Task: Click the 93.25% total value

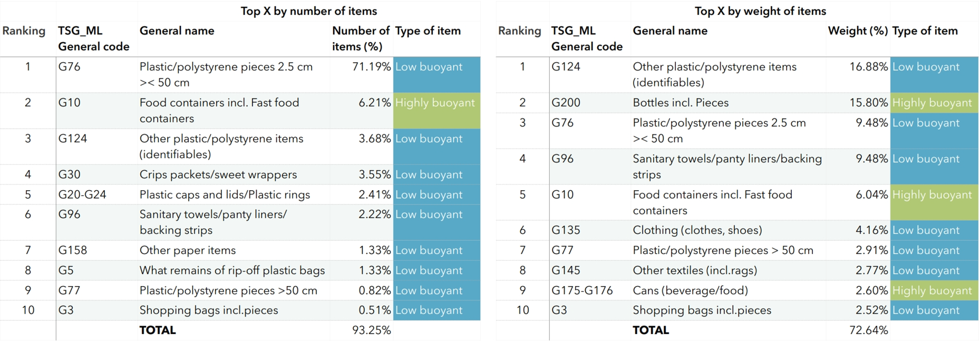Action: (x=371, y=330)
